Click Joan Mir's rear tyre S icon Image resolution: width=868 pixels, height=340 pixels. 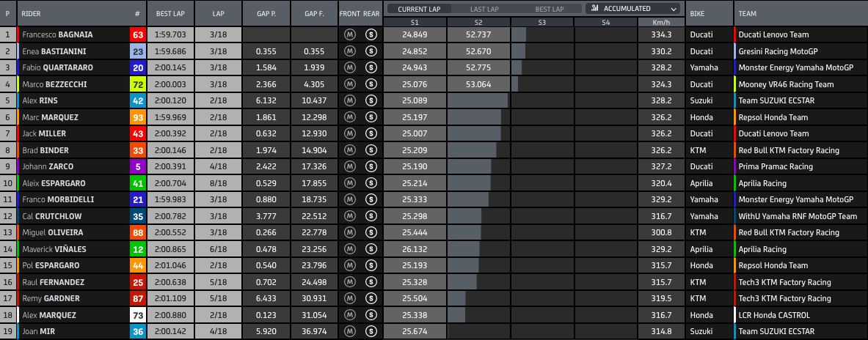coord(371,332)
